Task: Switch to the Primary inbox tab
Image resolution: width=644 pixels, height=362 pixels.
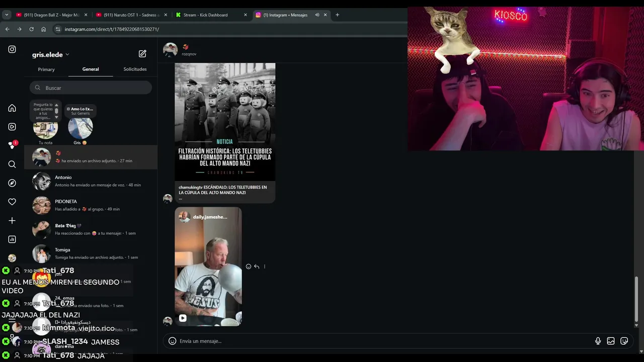Action: 46,69
